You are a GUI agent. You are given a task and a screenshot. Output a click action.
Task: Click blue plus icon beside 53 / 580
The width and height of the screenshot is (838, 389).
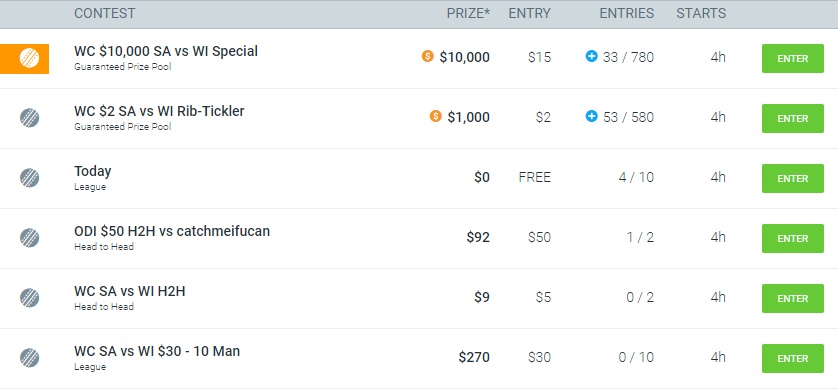click(x=591, y=116)
